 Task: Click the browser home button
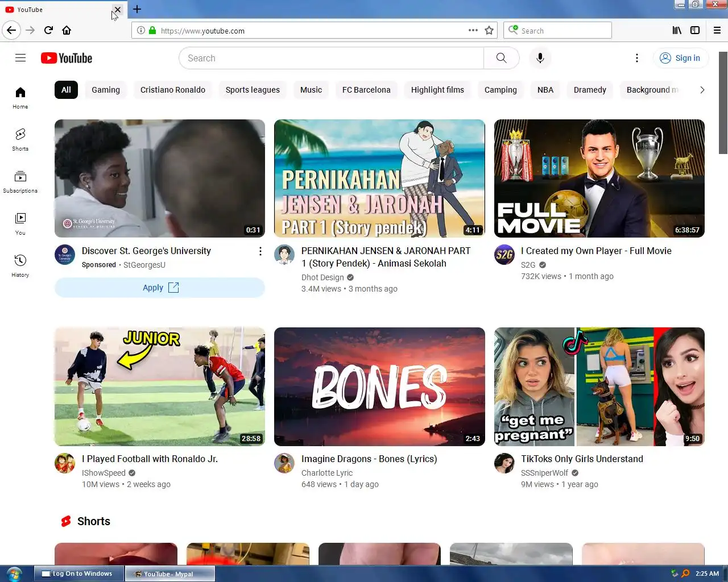click(x=67, y=30)
